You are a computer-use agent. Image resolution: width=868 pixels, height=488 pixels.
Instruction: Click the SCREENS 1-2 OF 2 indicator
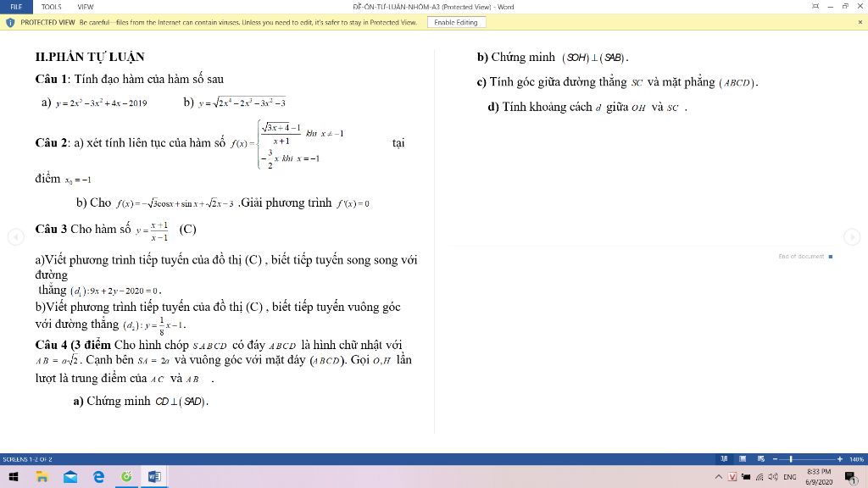pyautogui.click(x=27, y=459)
